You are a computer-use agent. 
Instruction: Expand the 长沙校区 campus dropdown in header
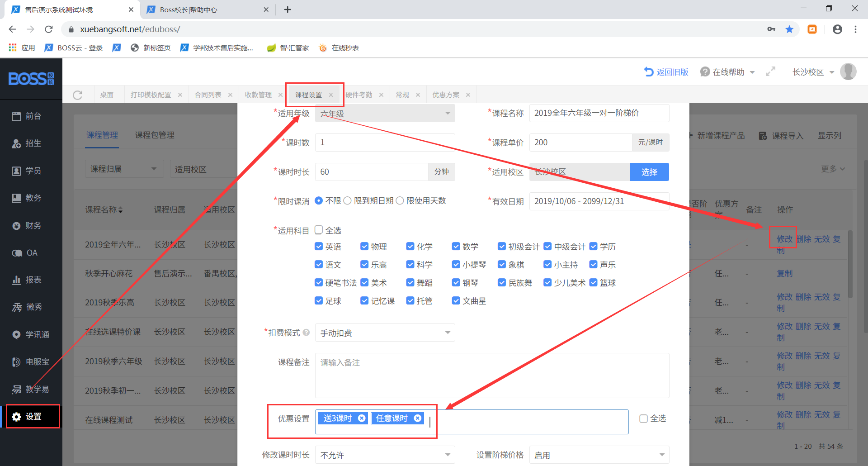pos(813,72)
